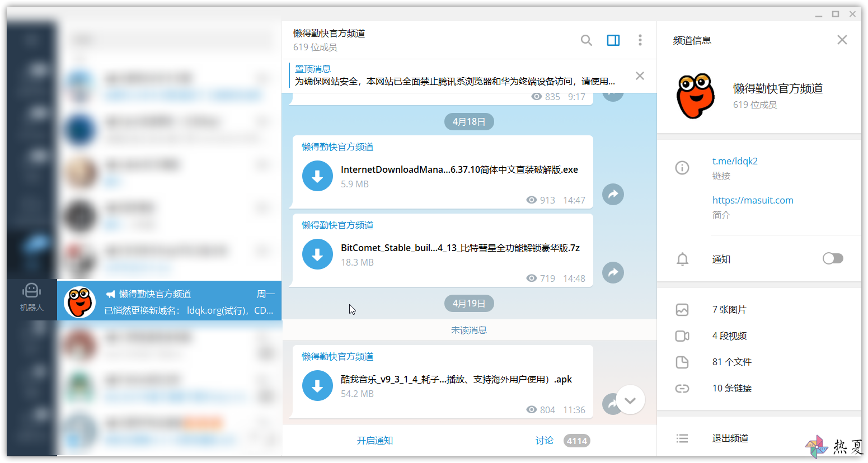
Task: Click the channel avatar in info panel
Action: [696, 96]
